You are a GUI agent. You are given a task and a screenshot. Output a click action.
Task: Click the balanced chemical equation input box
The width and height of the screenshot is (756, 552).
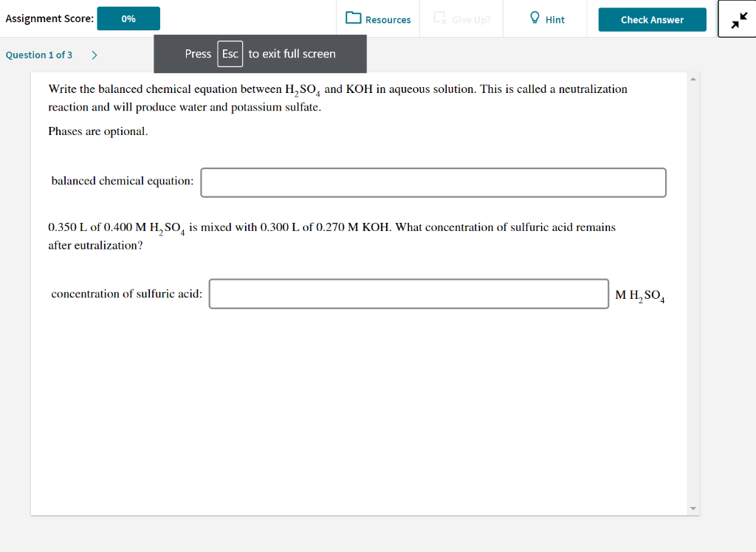point(433,182)
